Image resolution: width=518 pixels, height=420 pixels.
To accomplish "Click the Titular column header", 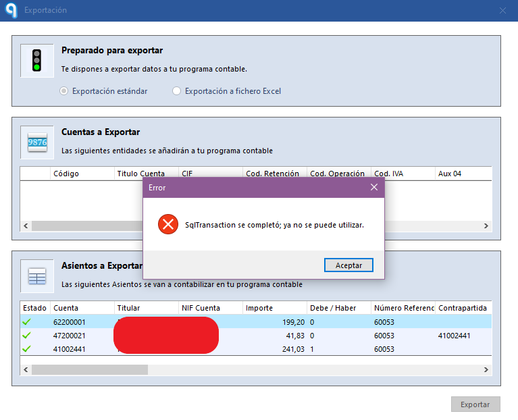I will [147, 308].
